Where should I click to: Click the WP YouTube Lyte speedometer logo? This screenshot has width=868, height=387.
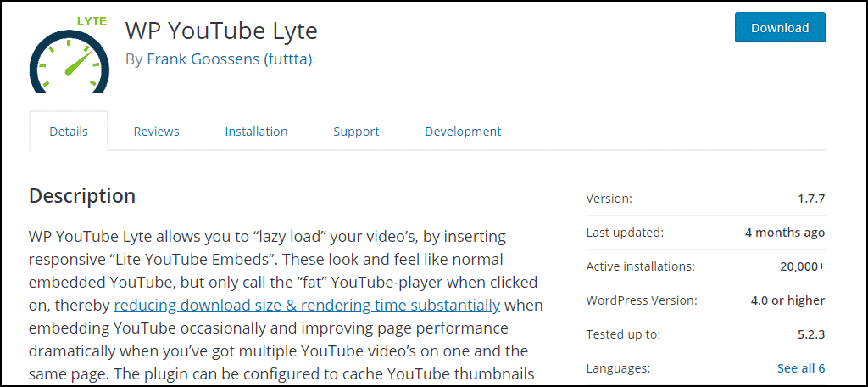[x=70, y=53]
